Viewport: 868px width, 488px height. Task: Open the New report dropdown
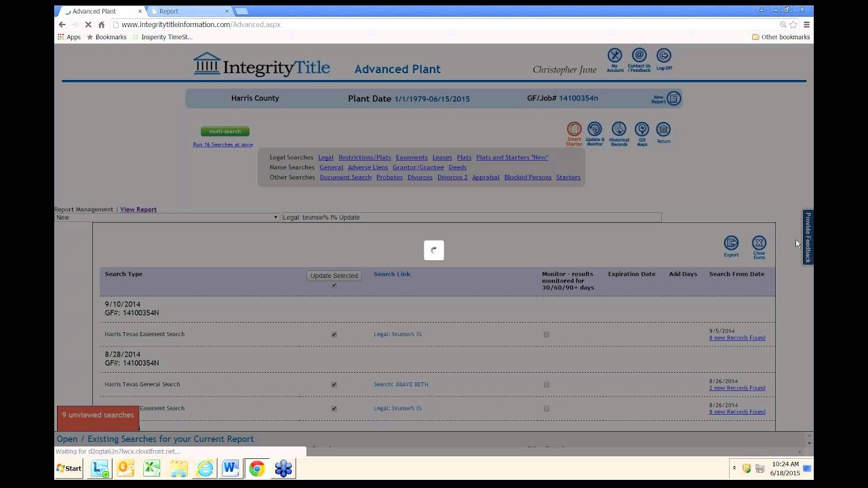click(x=167, y=218)
